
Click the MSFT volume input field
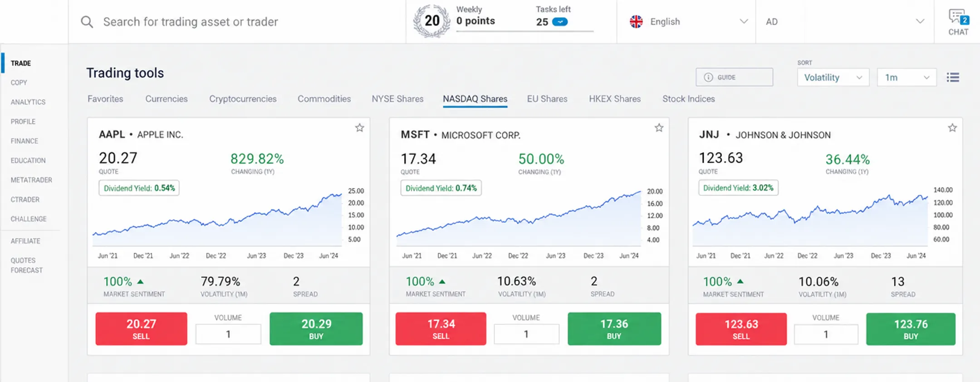tap(526, 334)
